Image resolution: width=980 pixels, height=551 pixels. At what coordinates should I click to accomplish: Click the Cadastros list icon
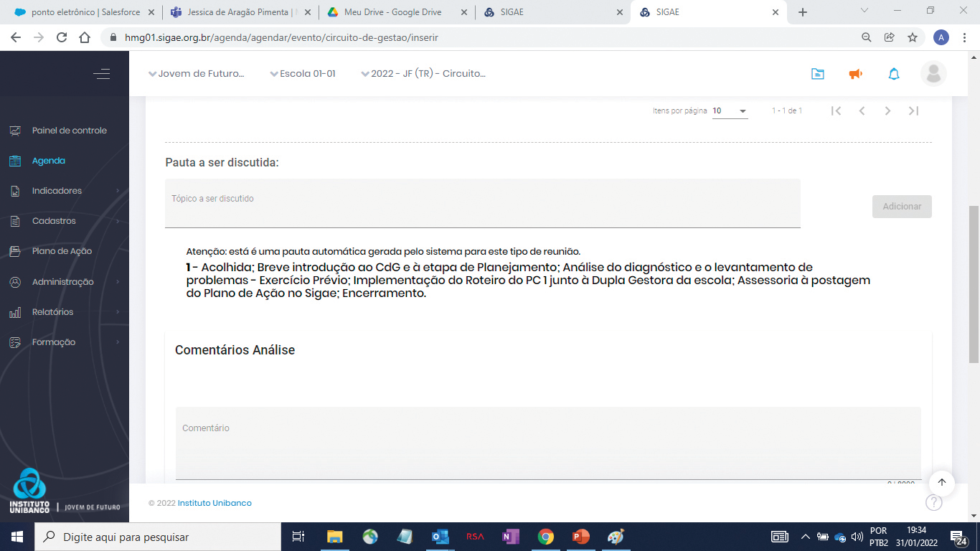[x=15, y=221]
